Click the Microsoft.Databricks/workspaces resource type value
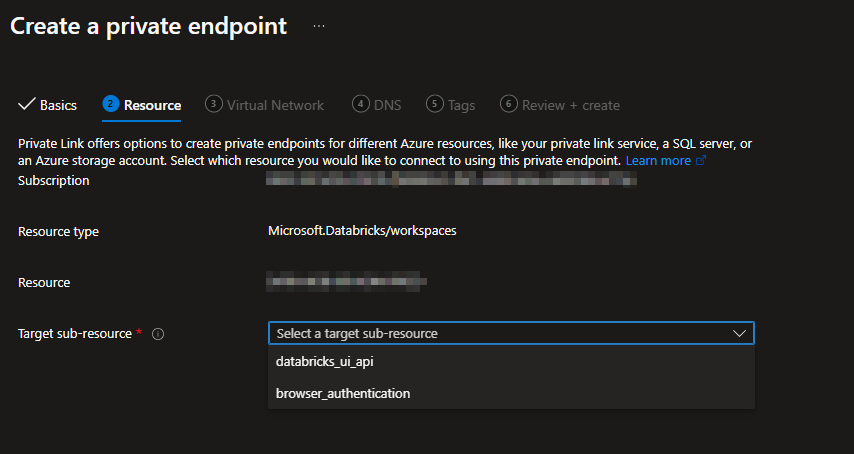854x454 pixels. [x=362, y=231]
